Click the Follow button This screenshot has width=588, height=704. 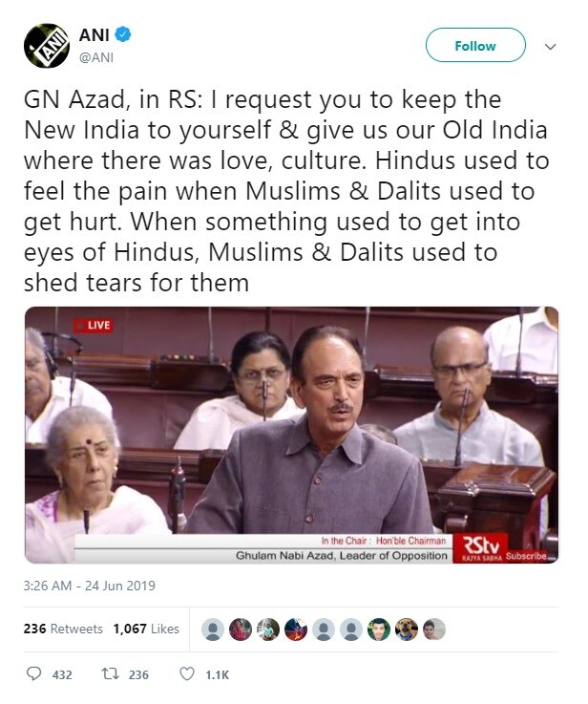pos(475,45)
